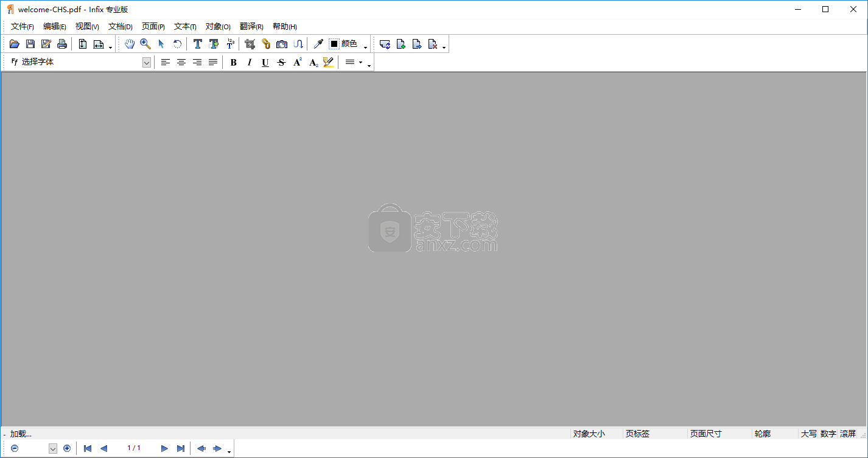Delete page with red-X page icon

[x=433, y=44]
